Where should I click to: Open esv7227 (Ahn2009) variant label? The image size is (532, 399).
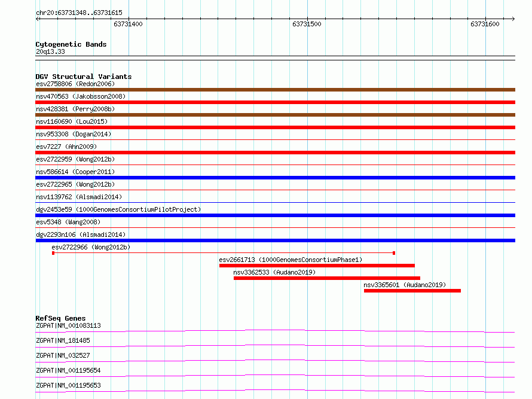pos(66,147)
